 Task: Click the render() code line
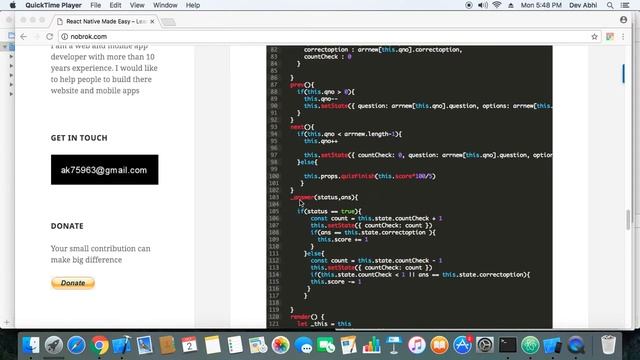point(307,317)
